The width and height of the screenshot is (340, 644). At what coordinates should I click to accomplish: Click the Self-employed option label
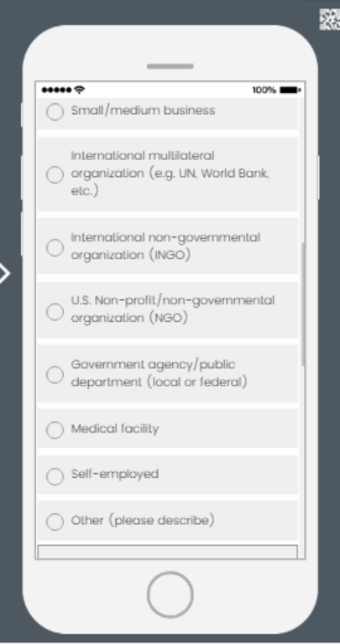point(115,474)
